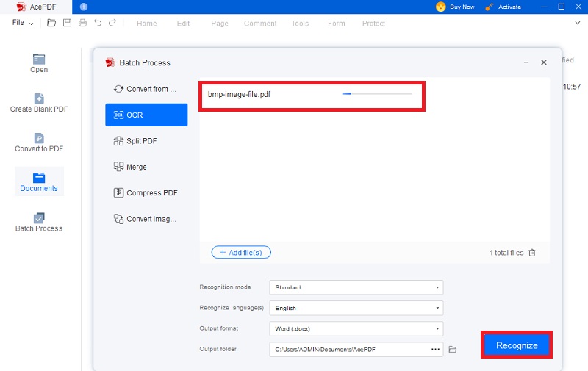Click the Add file(s) button

241,253
